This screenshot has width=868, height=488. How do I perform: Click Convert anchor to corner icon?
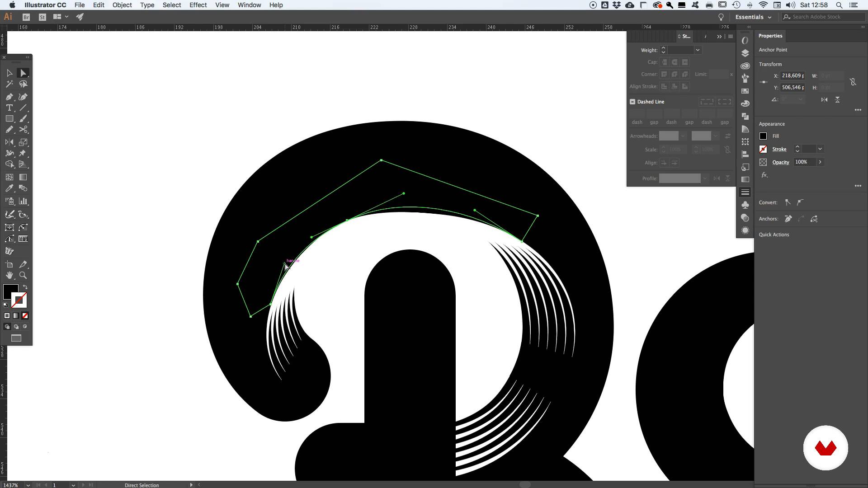coord(788,202)
